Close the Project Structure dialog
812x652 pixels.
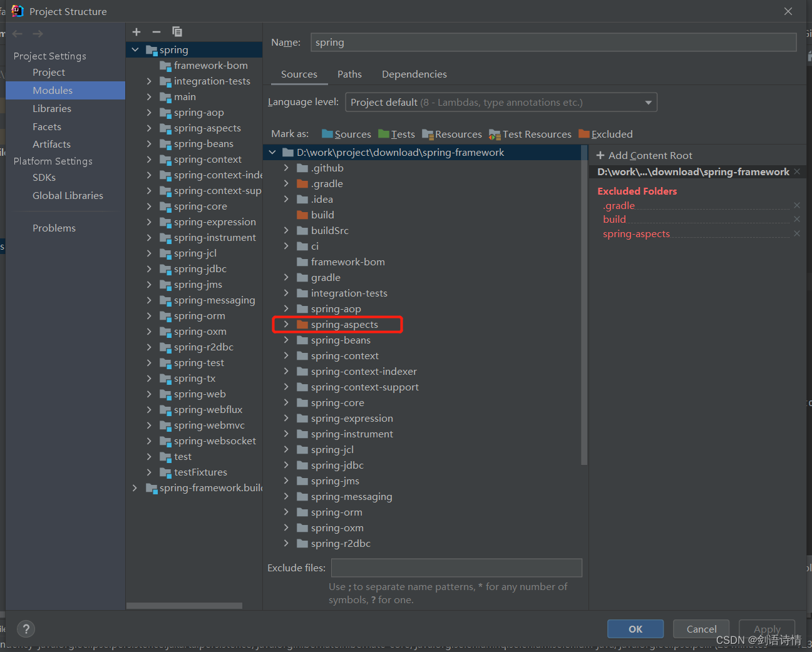[x=788, y=11]
